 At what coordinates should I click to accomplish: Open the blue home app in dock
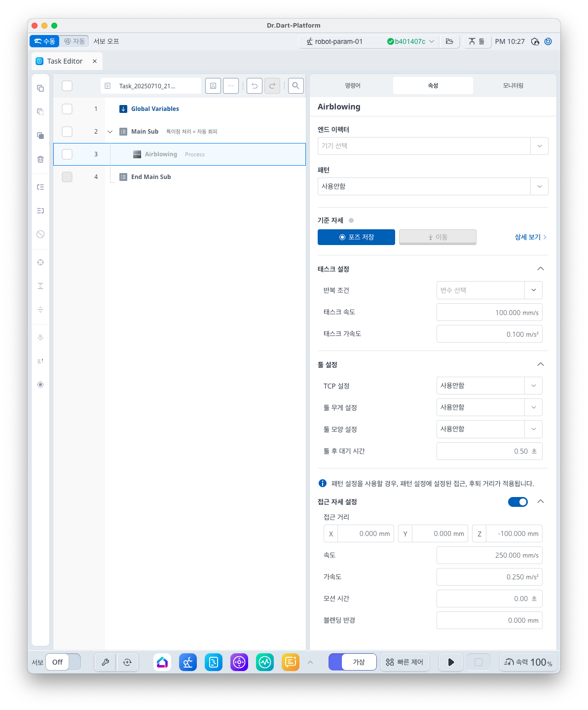(162, 662)
